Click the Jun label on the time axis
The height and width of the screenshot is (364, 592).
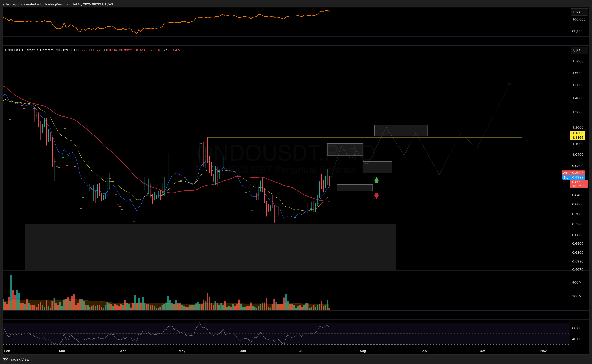[x=243, y=351]
